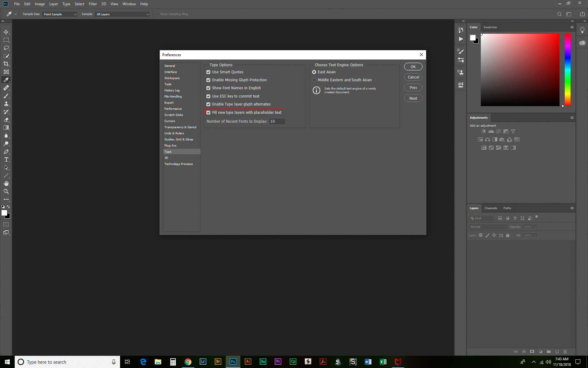
Task: Select the Pen tool
Action: [x=6, y=151]
